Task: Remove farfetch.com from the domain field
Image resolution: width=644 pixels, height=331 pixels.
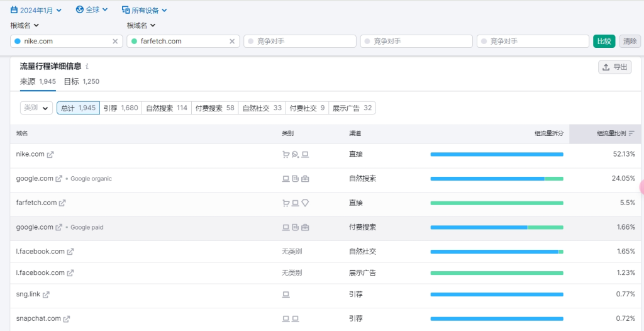Action: click(232, 41)
